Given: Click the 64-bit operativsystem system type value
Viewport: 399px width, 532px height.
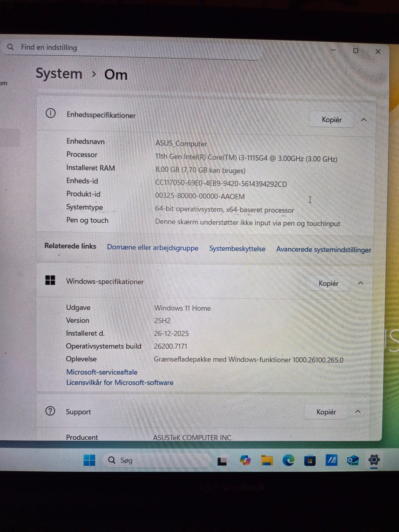Looking at the screenshot, I should click(224, 209).
